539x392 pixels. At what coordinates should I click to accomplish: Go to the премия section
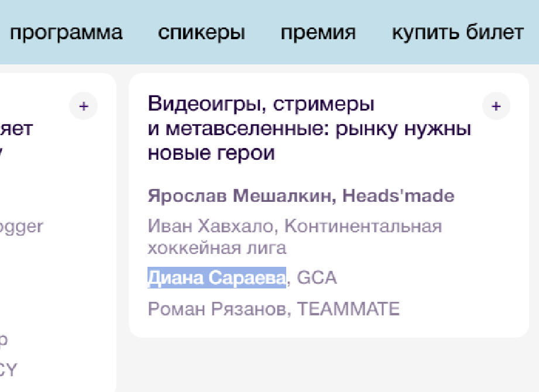point(318,33)
